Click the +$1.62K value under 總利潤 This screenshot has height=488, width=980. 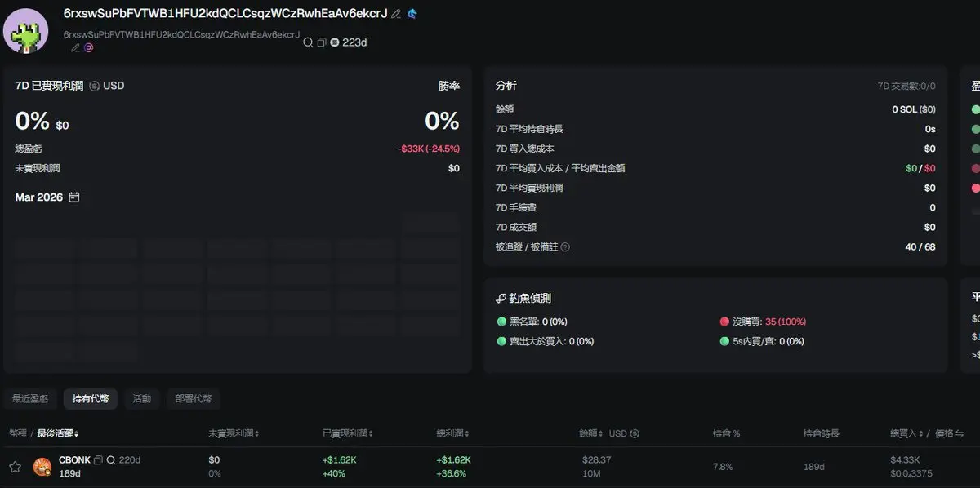pyautogui.click(x=454, y=460)
